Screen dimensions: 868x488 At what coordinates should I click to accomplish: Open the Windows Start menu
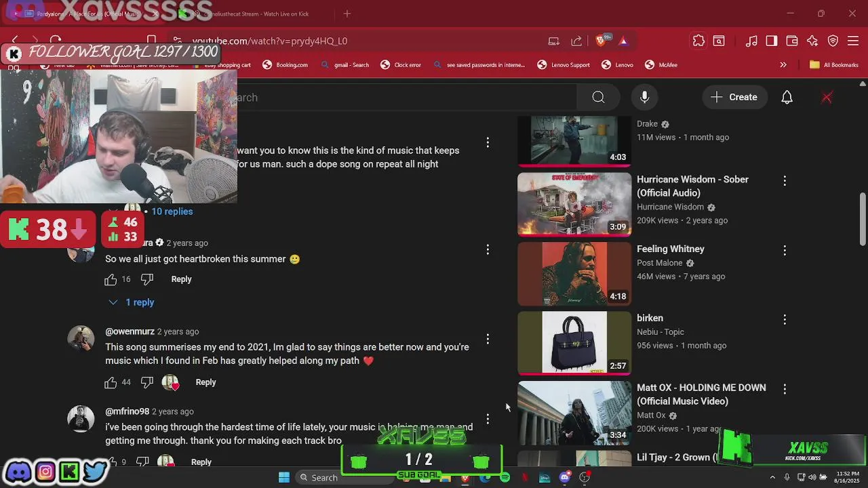284,478
